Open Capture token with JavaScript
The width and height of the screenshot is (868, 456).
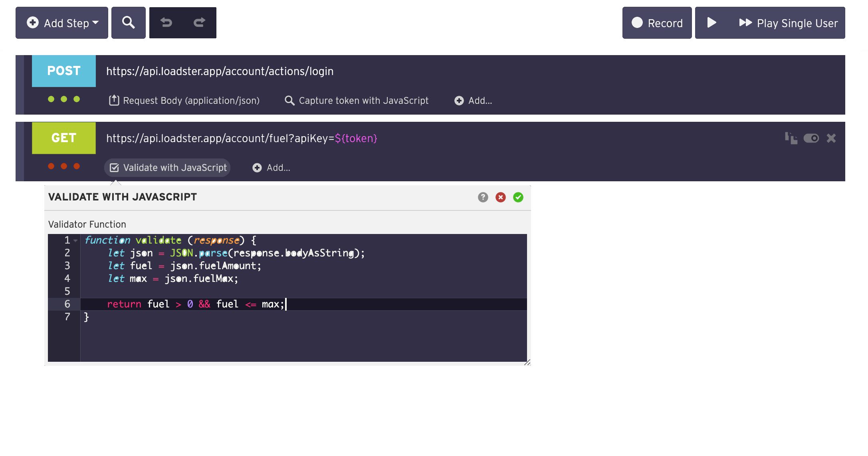pos(357,100)
